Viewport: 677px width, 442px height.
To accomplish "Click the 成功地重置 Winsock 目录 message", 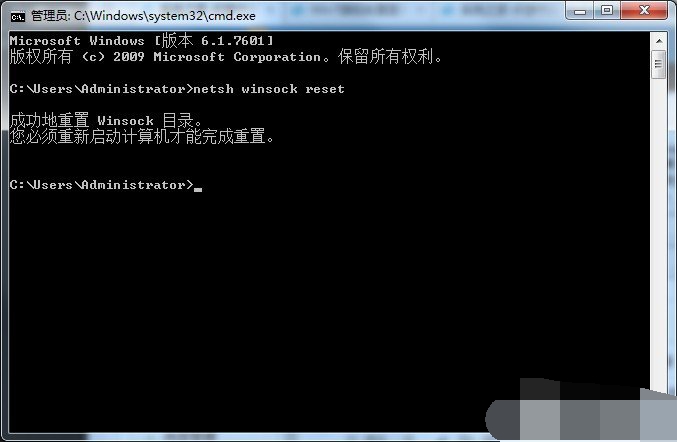I will (x=106, y=120).
